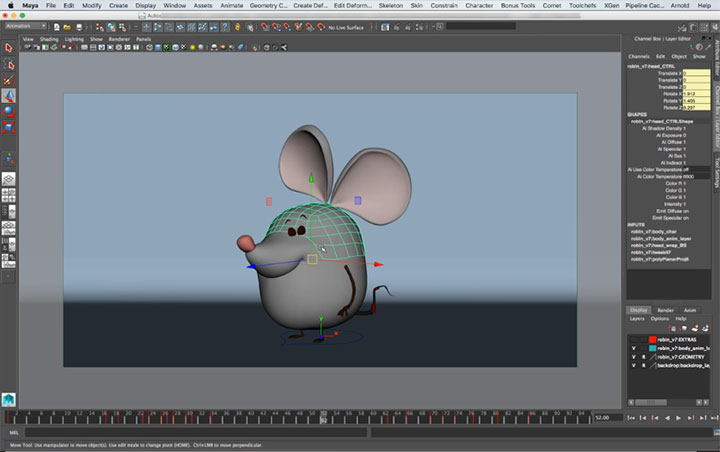Click the Snap to curves magnet icon
The height and width of the screenshot is (452, 720).
coord(276,28)
